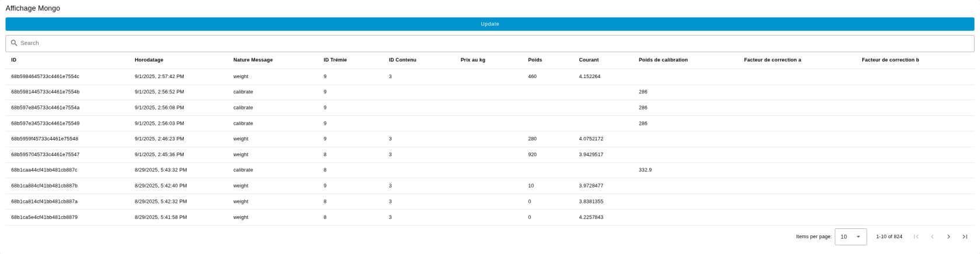This screenshot has height=254, width=980.
Task: Select the last row ending in 8879
Action: coord(44,217)
